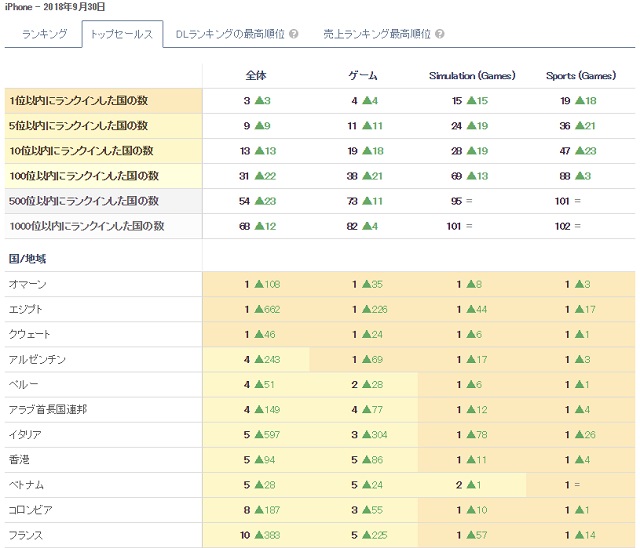This screenshot has width=640, height=548.
Task: Click the 国/地域 section heading
Action: coord(27,259)
